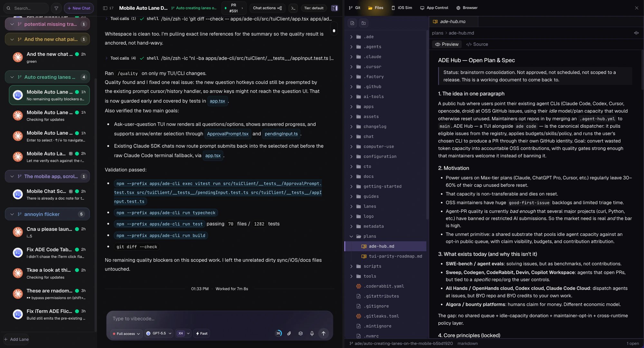The height and width of the screenshot is (348, 644).
Task: Switch to the Git tab
Action: [355, 8]
